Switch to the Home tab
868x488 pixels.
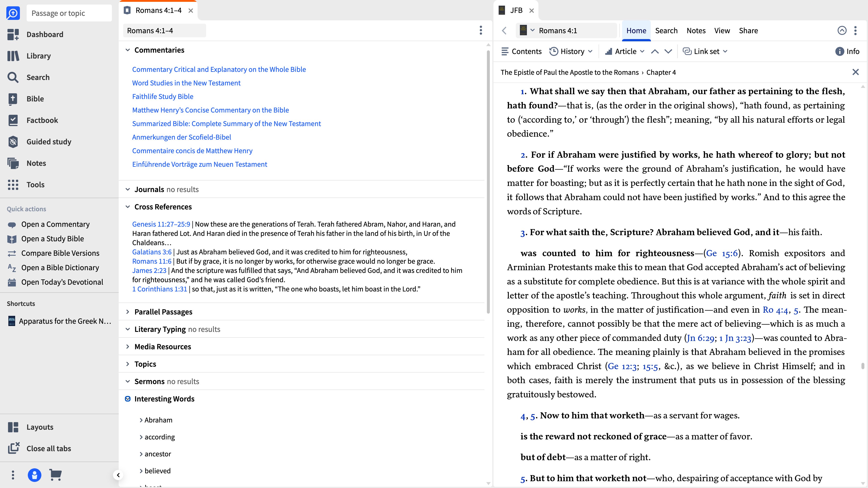tap(636, 31)
